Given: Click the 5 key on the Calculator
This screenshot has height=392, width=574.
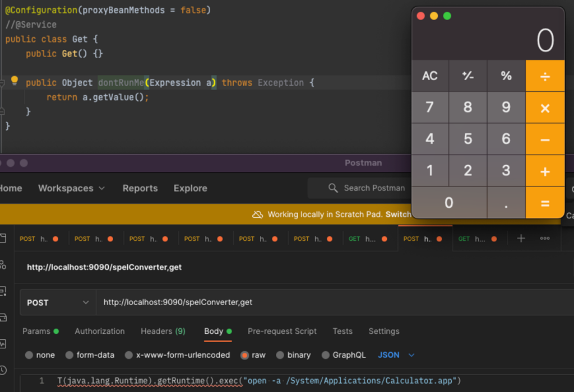Looking at the screenshot, I should [x=468, y=139].
